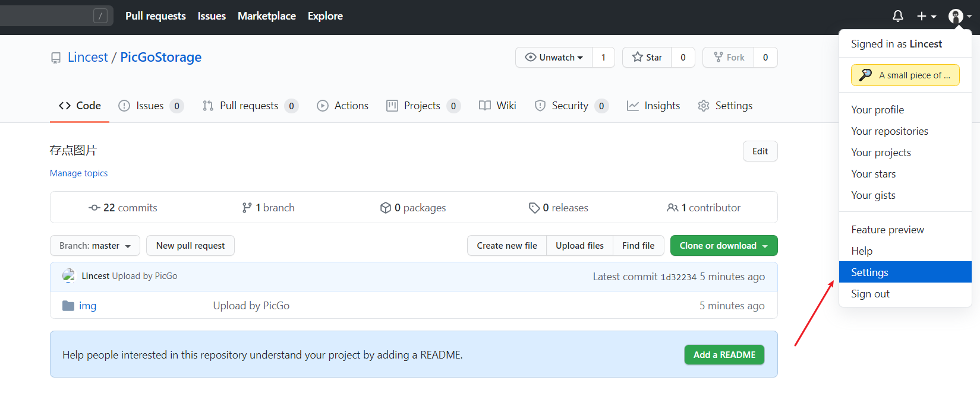Select Settings in the user menu
Image resolution: width=980 pixels, height=409 pixels.
[869, 272]
